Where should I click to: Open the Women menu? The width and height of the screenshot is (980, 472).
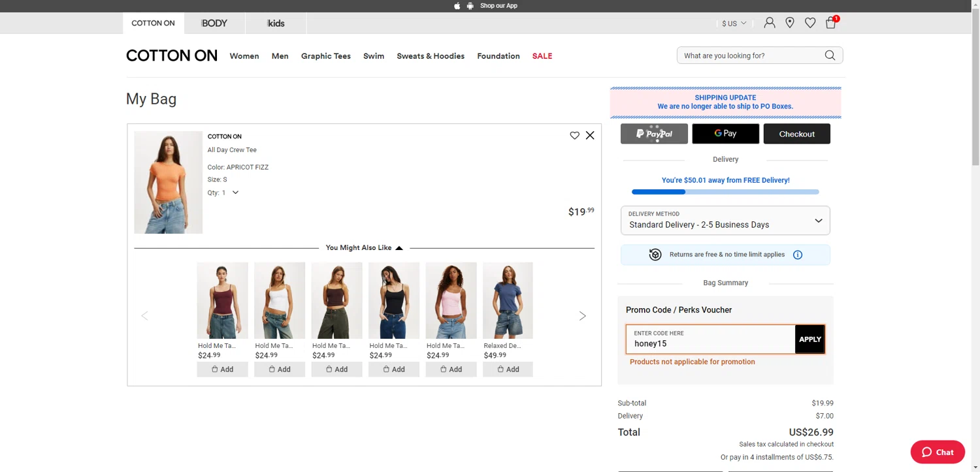pyautogui.click(x=244, y=56)
